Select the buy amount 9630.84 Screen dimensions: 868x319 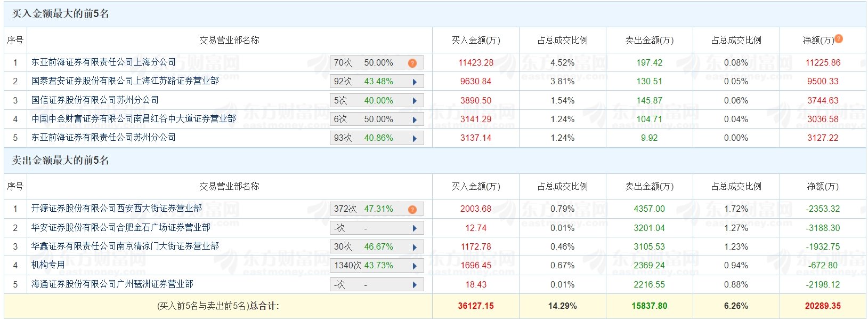tap(476, 82)
